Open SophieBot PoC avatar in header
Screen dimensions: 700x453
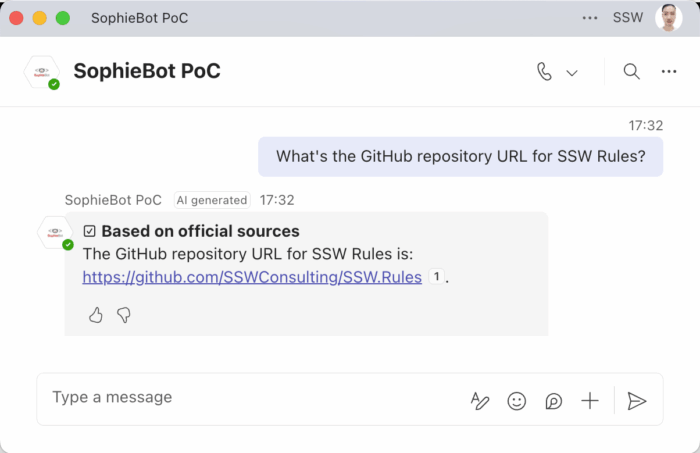click(x=42, y=71)
